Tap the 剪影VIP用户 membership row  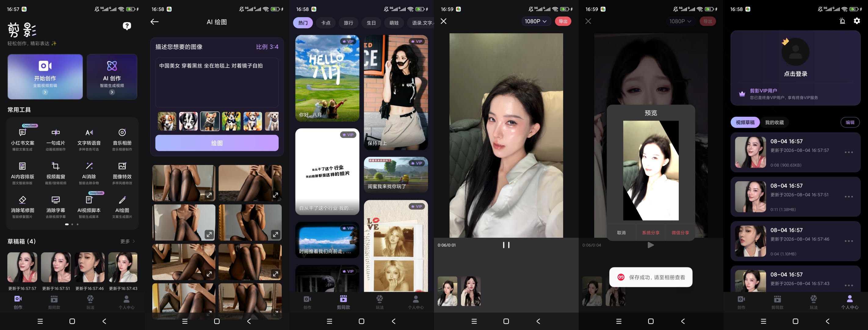coord(795,94)
